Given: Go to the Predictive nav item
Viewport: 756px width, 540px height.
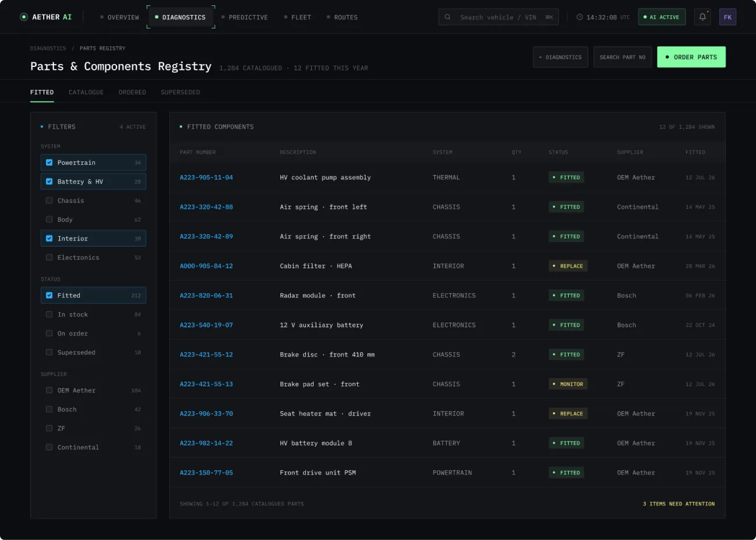Looking at the screenshot, I should (245, 17).
